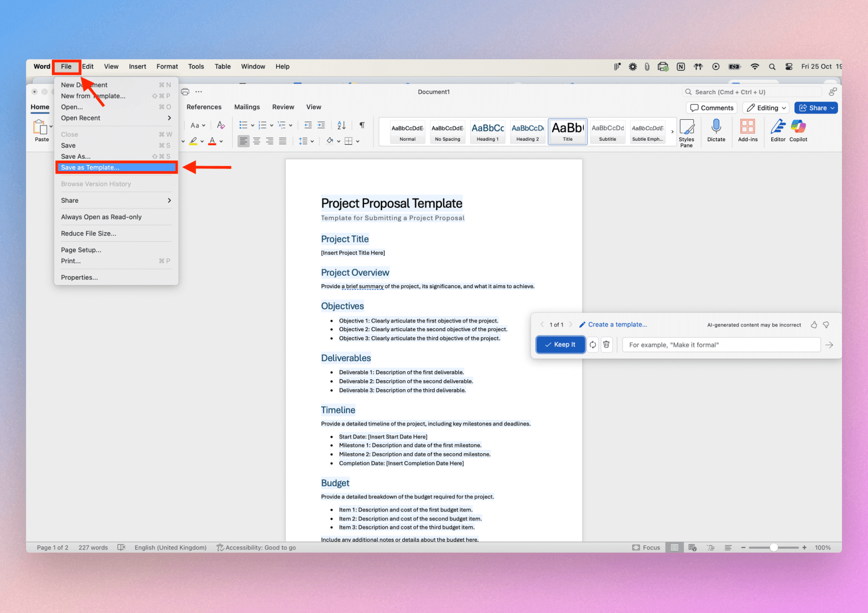Increase paragraph indent
The height and width of the screenshot is (613, 868).
tap(321, 125)
